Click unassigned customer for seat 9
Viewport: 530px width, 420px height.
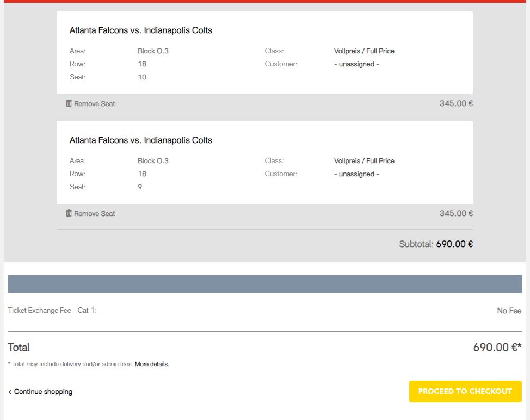pyautogui.click(x=356, y=174)
